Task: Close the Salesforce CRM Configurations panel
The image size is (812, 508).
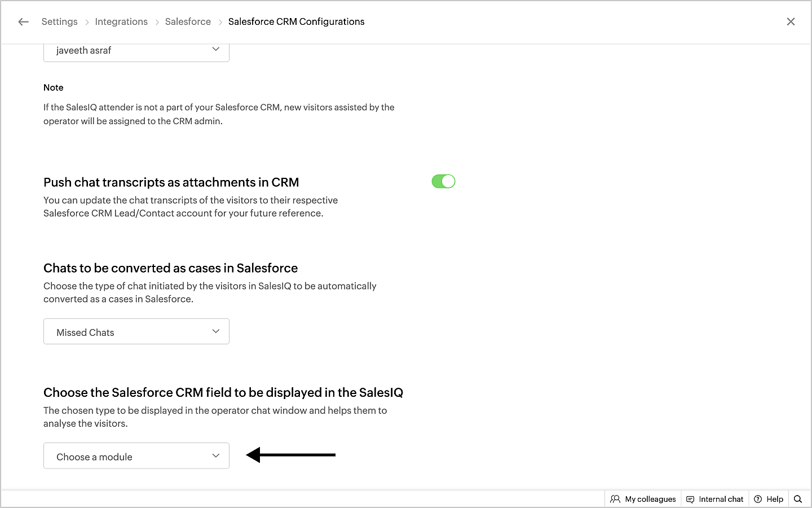Action: (791, 22)
